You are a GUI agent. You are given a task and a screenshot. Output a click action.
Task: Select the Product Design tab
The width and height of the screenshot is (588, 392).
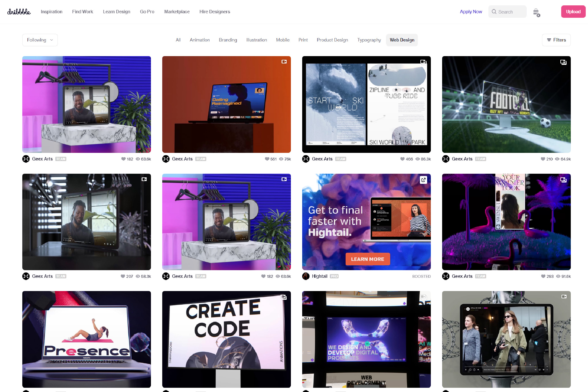tap(332, 40)
